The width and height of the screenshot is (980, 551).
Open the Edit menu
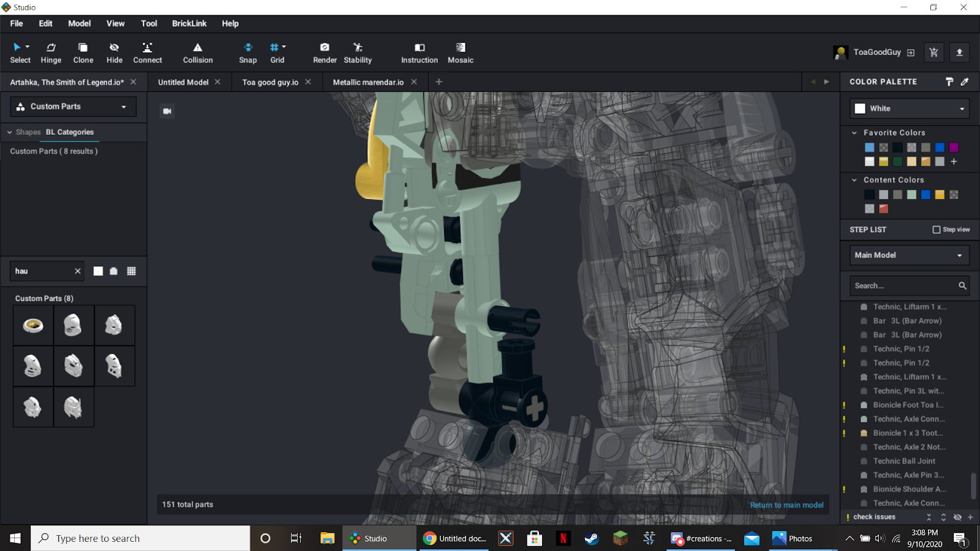45,23
